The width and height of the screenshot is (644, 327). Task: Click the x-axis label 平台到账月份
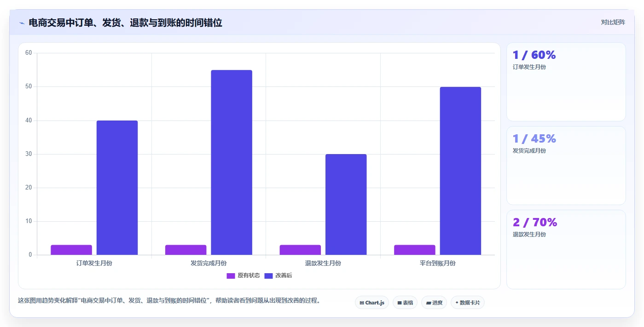click(438, 264)
